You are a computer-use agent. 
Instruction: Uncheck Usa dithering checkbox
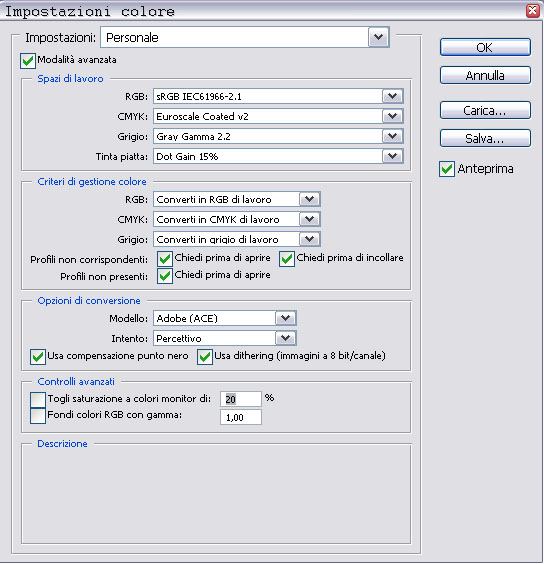(205, 357)
